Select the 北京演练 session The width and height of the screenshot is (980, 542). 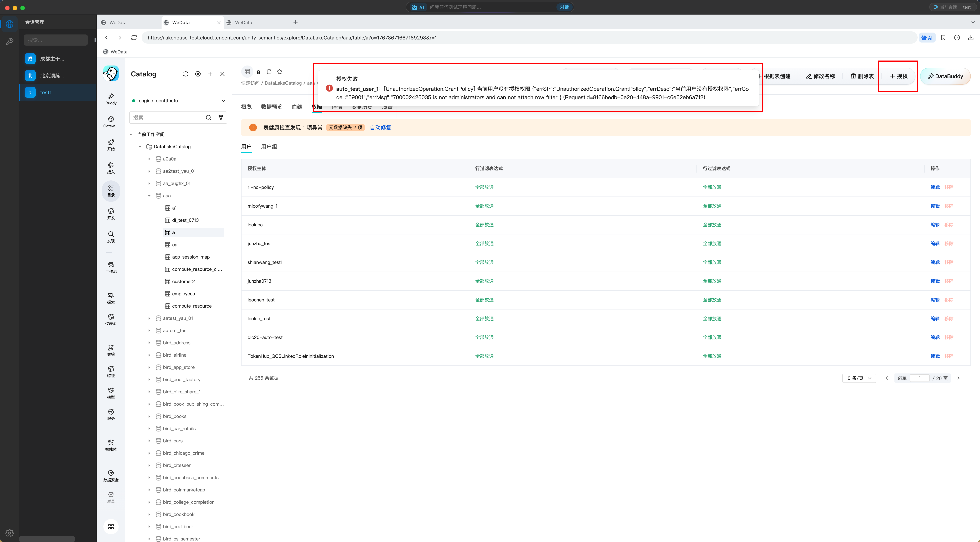tap(58, 75)
